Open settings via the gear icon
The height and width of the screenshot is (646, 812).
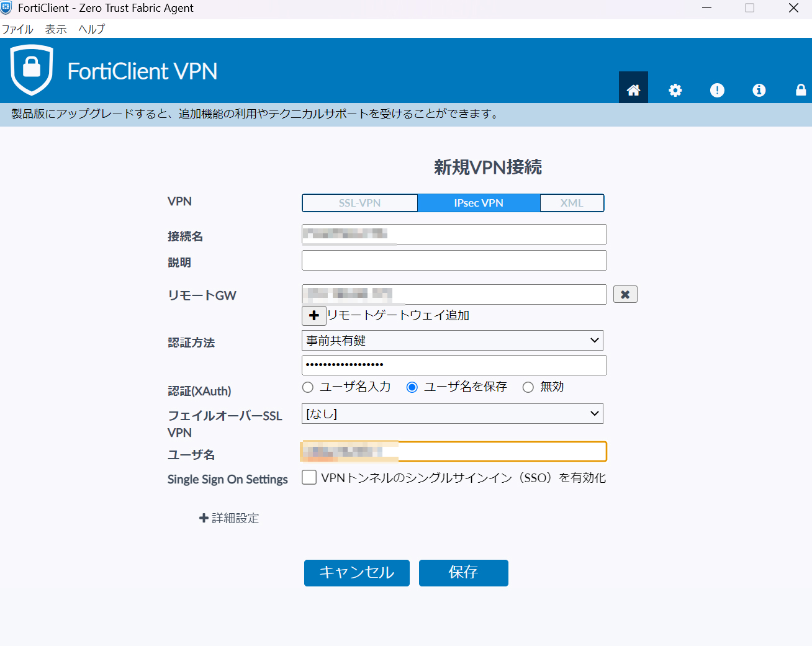675,90
